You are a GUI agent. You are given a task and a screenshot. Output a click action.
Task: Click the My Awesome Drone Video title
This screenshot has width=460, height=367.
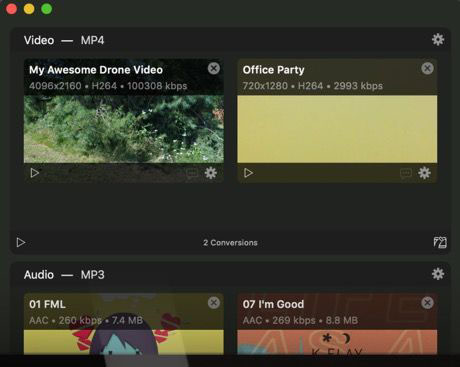[96, 70]
